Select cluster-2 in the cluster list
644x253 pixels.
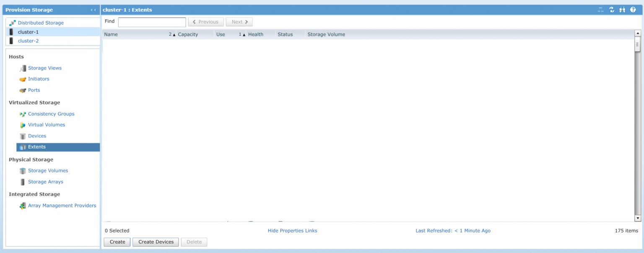tap(28, 41)
